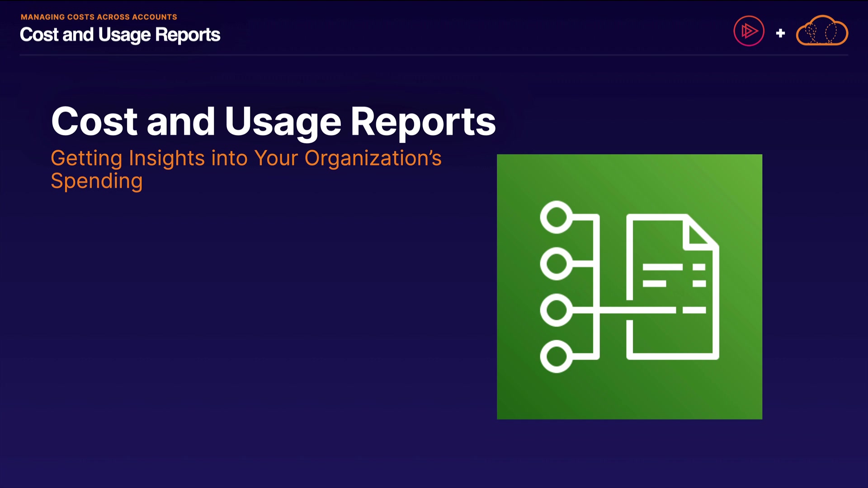Click the second shorter text line in document icon

coord(654,283)
